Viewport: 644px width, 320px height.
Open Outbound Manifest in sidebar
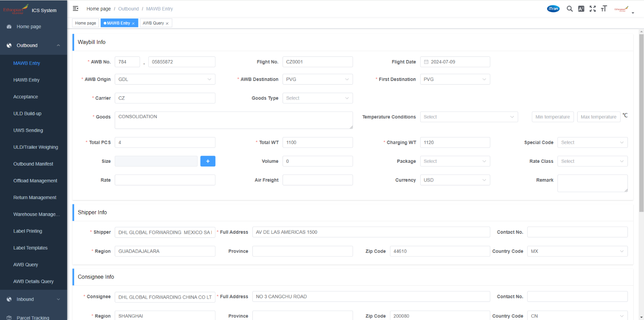(33, 164)
